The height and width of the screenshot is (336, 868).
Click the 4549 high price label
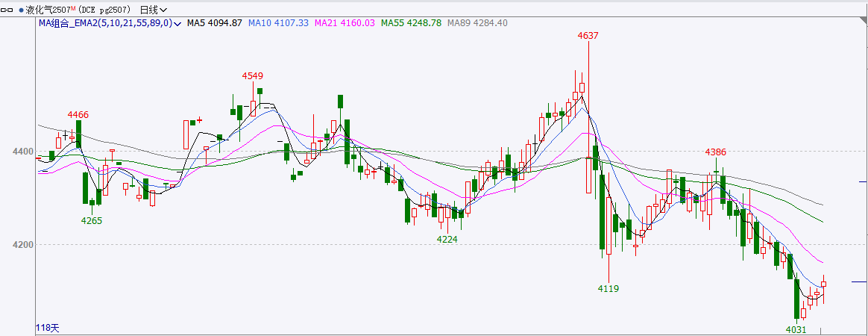pos(253,76)
